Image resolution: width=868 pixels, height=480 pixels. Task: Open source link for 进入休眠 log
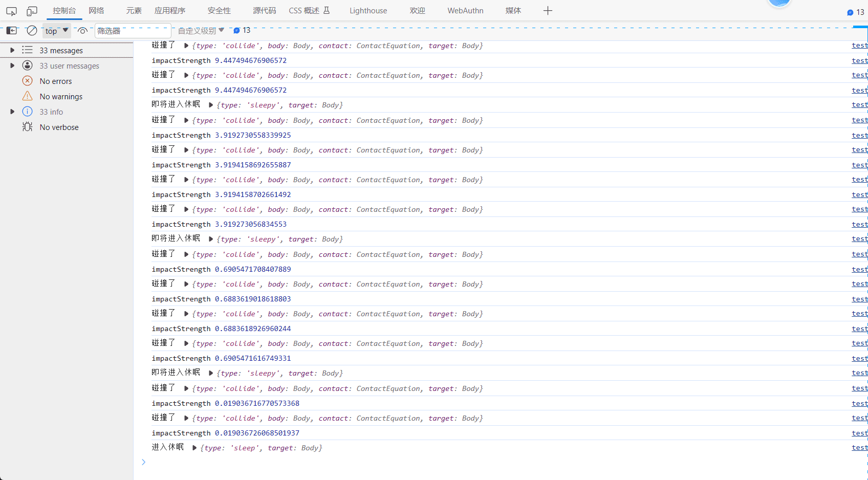coord(860,448)
